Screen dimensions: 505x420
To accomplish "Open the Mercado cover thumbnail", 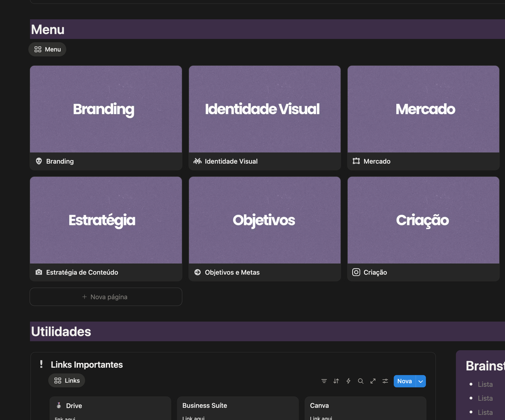I will [423, 109].
